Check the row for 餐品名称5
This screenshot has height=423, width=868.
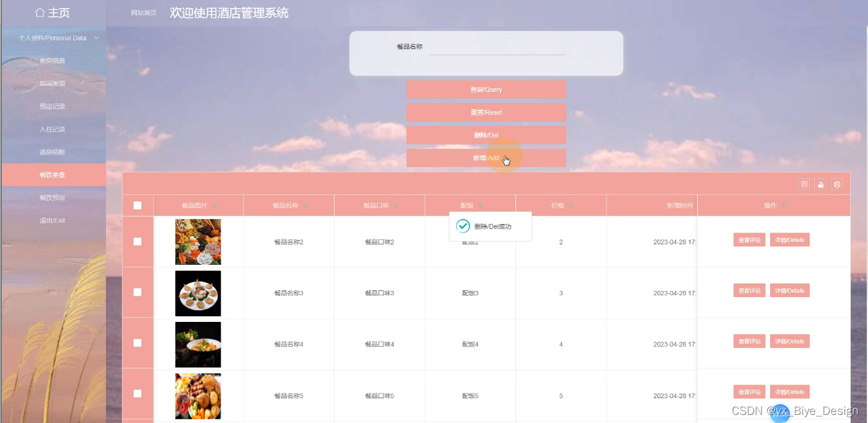click(x=138, y=394)
